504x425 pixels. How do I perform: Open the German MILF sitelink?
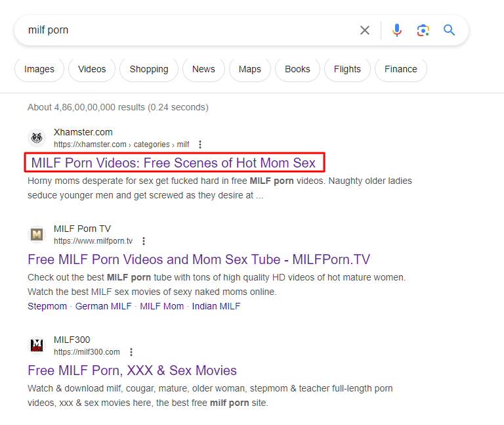(x=104, y=306)
